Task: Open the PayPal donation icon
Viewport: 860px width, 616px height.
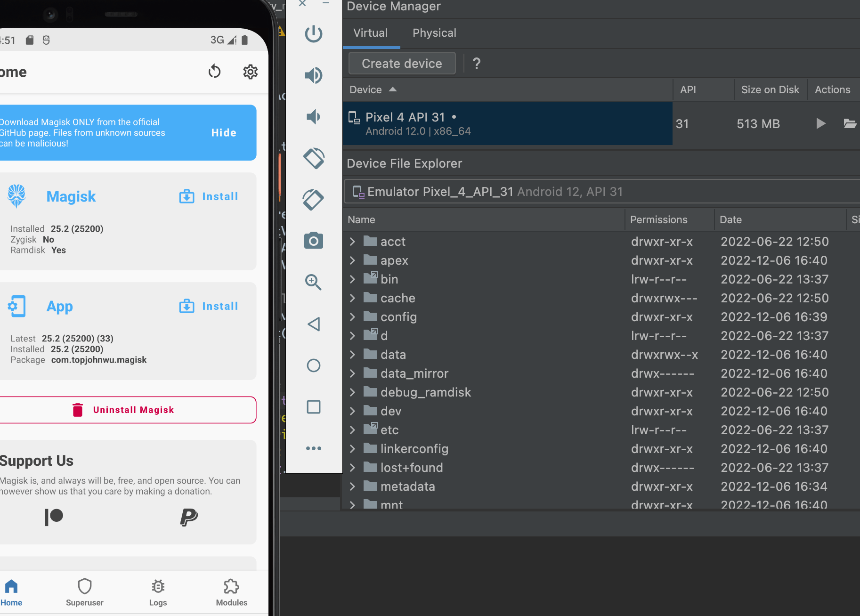Action: click(189, 517)
